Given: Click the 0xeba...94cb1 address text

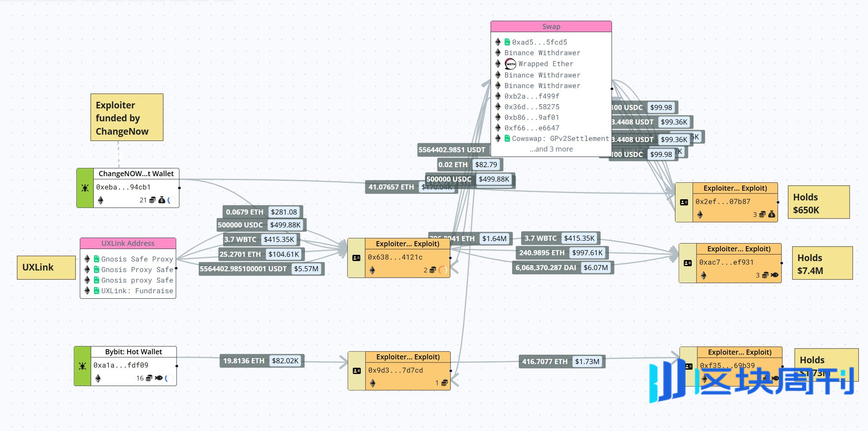Looking at the screenshot, I should [x=123, y=187].
